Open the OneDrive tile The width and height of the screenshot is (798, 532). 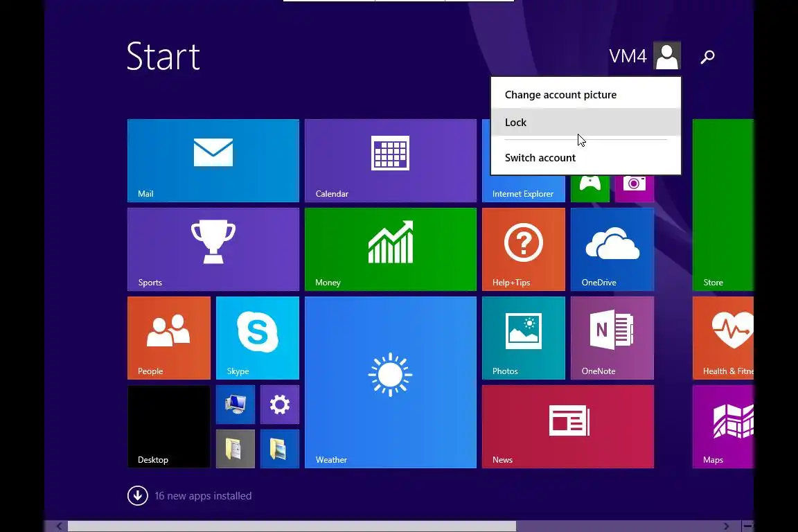pos(612,249)
